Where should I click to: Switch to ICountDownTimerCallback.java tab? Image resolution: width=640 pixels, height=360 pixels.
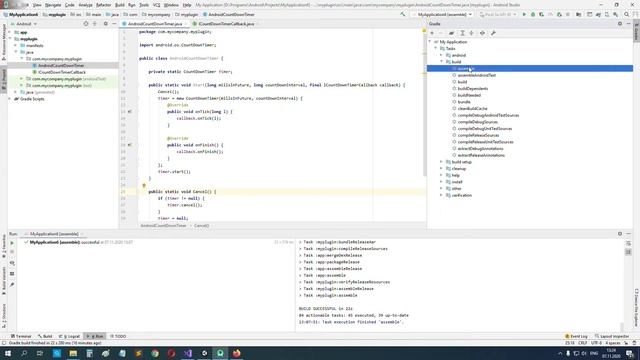[x=226, y=24]
